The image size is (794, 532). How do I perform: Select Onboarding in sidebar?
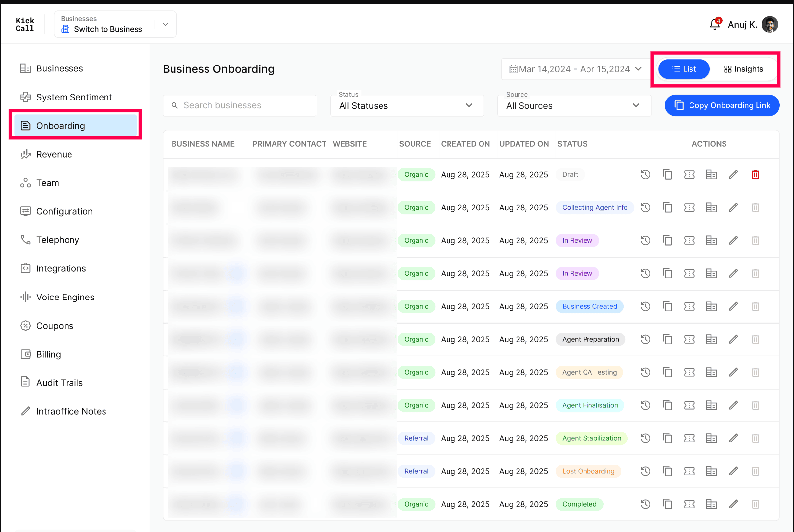point(75,126)
